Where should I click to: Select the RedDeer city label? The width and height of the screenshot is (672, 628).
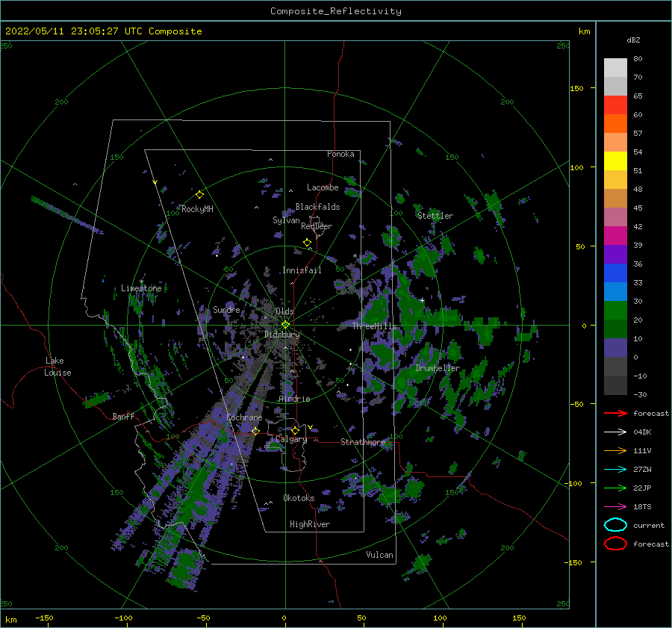(x=317, y=226)
